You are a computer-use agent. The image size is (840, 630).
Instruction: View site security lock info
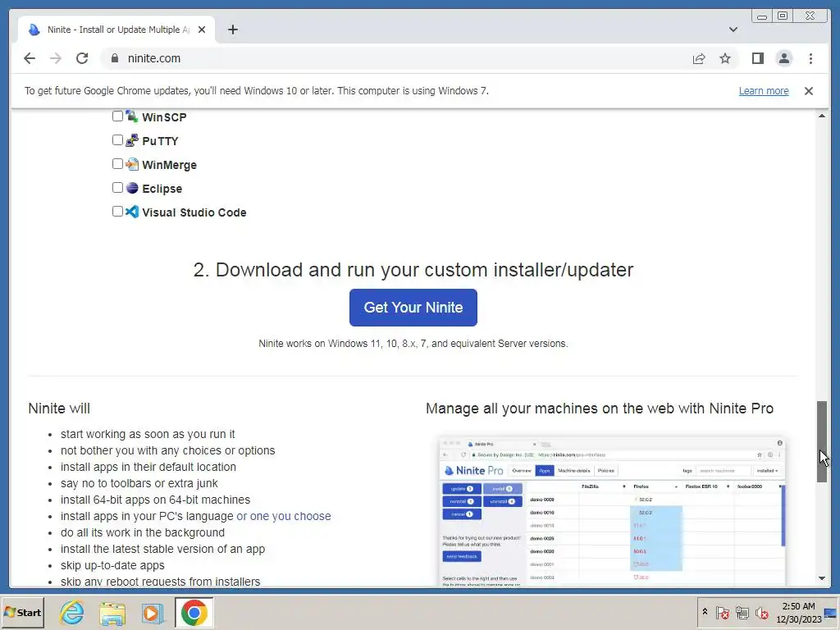click(115, 58)
